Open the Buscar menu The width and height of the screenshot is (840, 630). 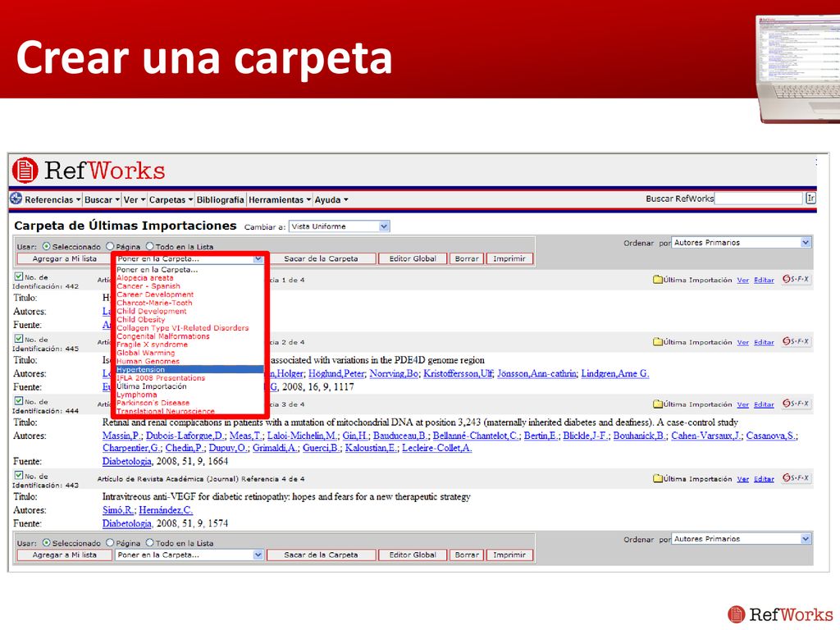pos(102,199)
